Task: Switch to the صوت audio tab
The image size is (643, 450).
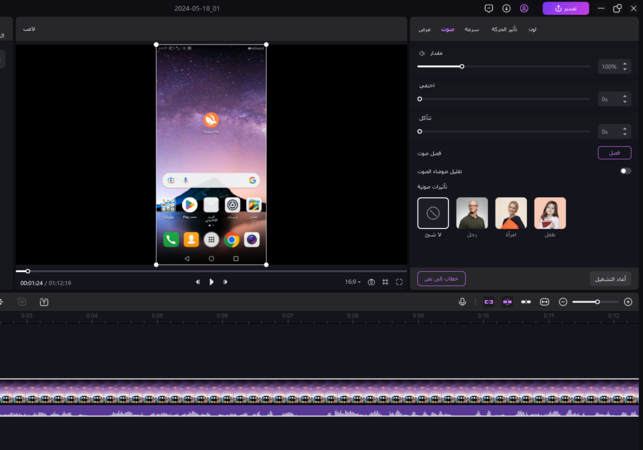Action: point(447,29)
